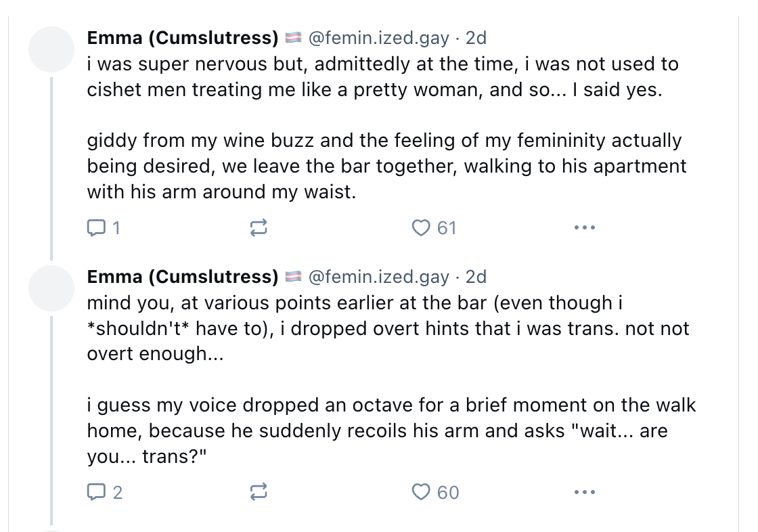
Task: Open the post starting "i was super nervous"
Action: click(x=386, y=128)
